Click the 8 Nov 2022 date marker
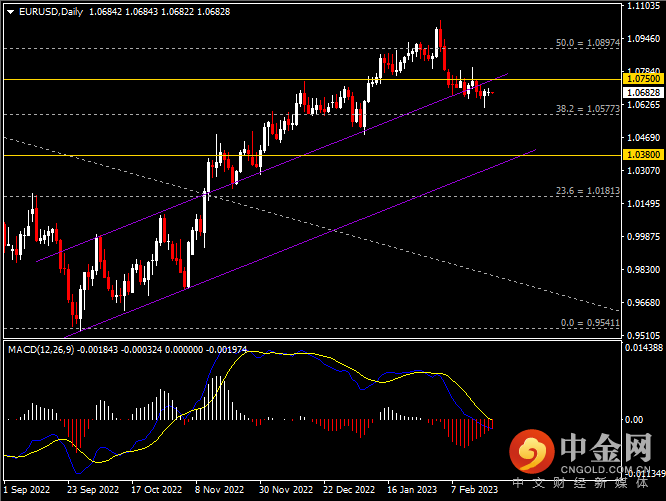The height and width of the screenshot is (501, 666). pyautogui.click(x=219, y=491)
